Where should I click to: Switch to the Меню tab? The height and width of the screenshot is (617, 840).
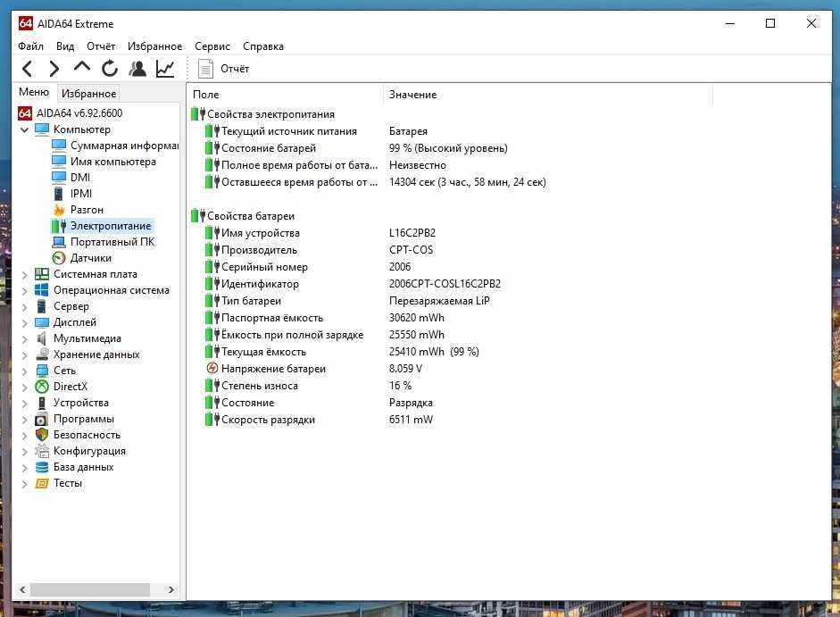34,92
